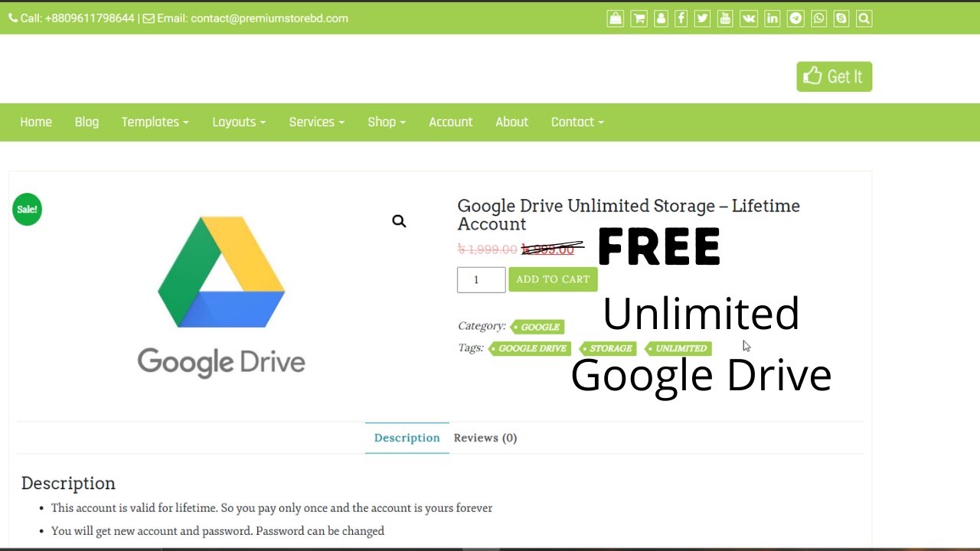Visit the Facebook page icon

[681, 18]
